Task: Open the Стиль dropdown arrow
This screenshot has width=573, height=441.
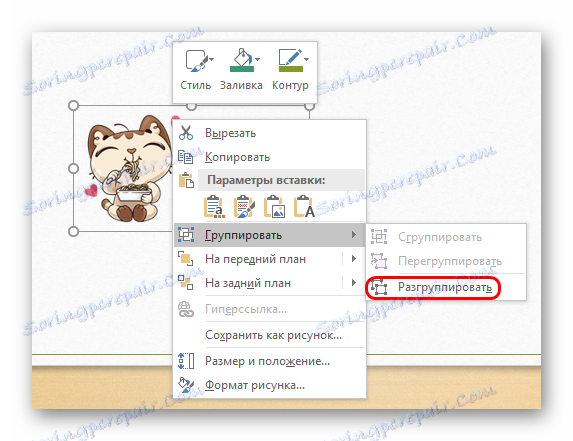Action: point(212,59)
